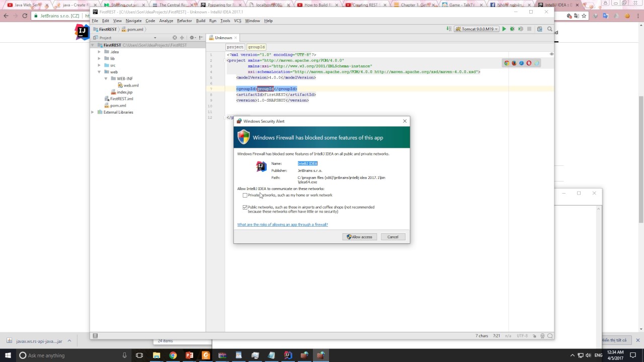Open the VCS menu
This screenshot has height=362, width=644.
(237, 21)
